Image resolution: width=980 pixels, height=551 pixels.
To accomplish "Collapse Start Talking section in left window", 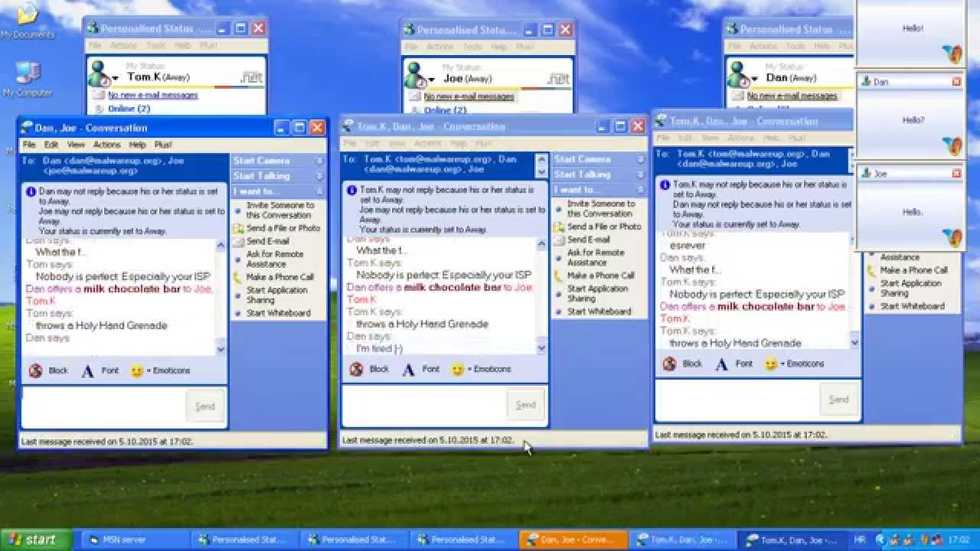I will click(x=319, y=176).
